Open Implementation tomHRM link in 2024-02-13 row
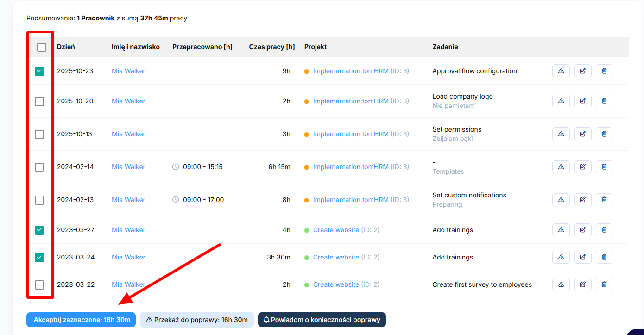This screenshot has height=335, width=644. click(x=351, y=200)
